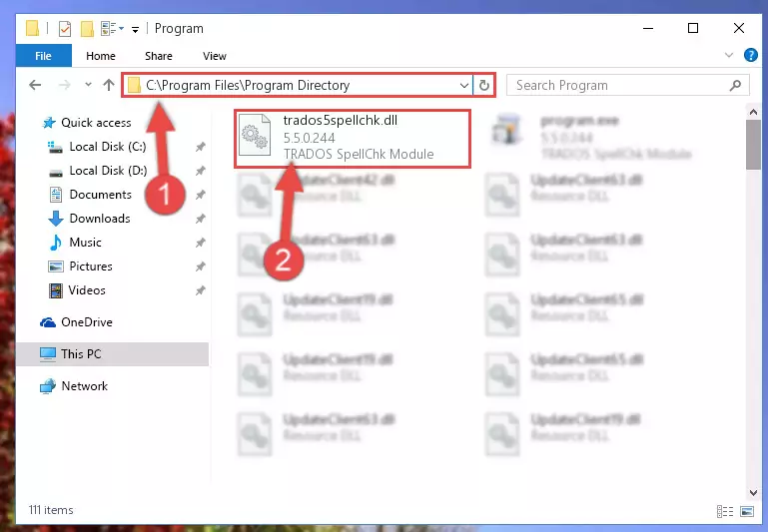
Task: Close the Program window
Action: click(x=739, y=28)
